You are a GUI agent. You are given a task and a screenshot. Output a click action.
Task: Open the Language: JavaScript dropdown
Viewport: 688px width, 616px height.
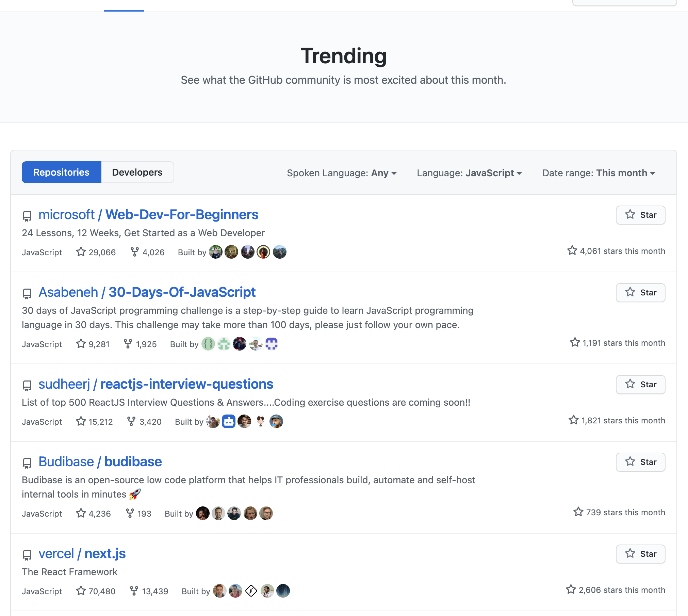click(469, 173)
